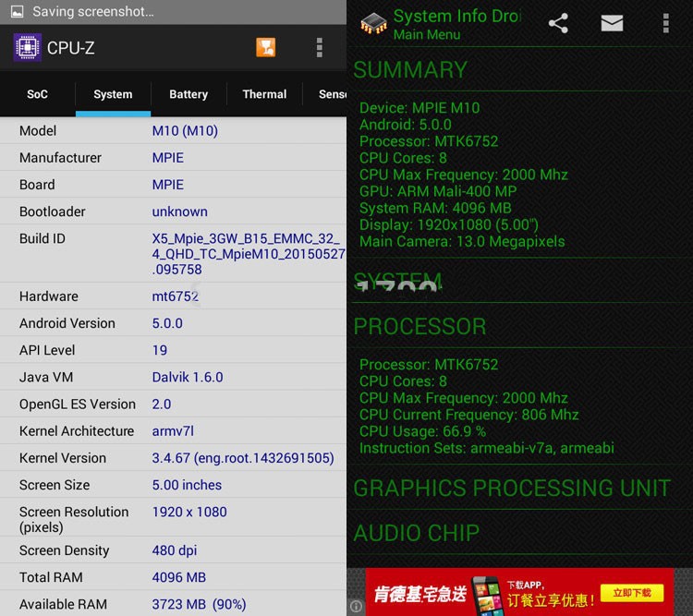Tap the Kernel Version row
The height and width of the screenshot is (616, 693).
tap(173, 458)
